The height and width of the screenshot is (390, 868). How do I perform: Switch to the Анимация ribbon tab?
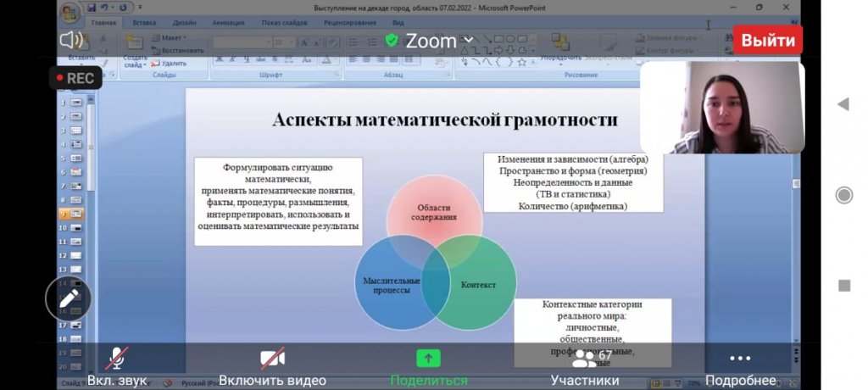pos(228,23)
